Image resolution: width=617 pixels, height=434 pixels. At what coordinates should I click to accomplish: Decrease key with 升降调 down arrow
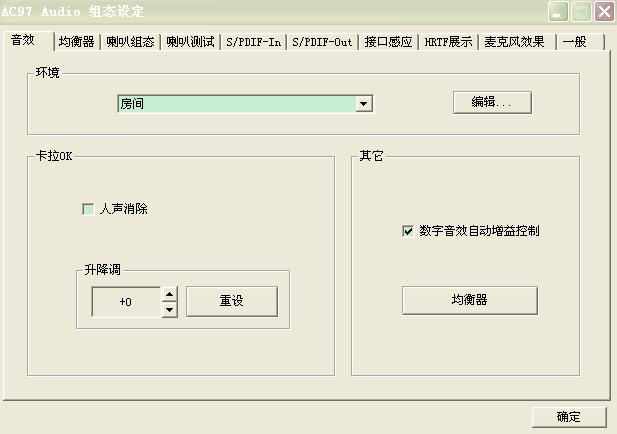[170, 310]
